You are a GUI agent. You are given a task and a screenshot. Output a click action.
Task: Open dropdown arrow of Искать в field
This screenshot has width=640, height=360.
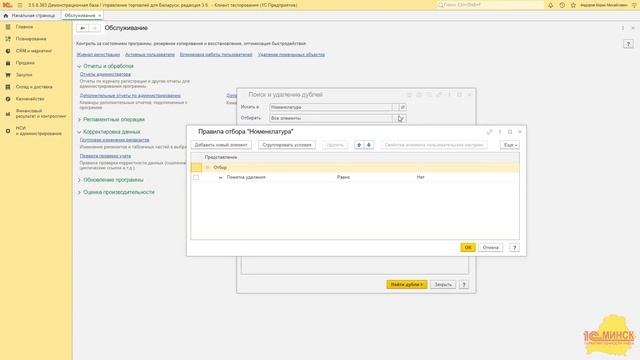(395, 107)
